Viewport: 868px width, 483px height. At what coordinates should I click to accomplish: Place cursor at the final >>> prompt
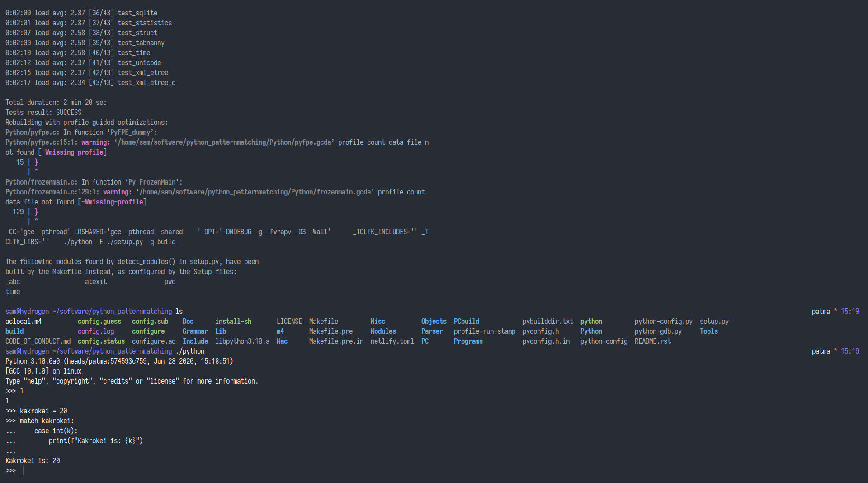(22, 471)
